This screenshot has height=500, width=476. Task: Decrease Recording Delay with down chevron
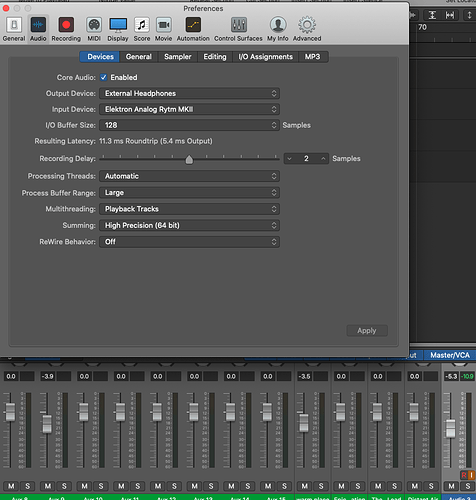(x=289, y=159)
